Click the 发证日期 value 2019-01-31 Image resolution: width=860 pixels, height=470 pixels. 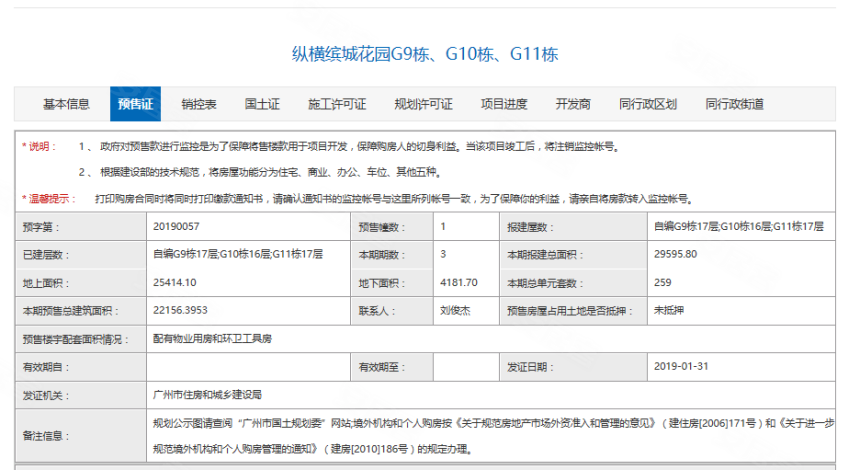click(681, 367)
